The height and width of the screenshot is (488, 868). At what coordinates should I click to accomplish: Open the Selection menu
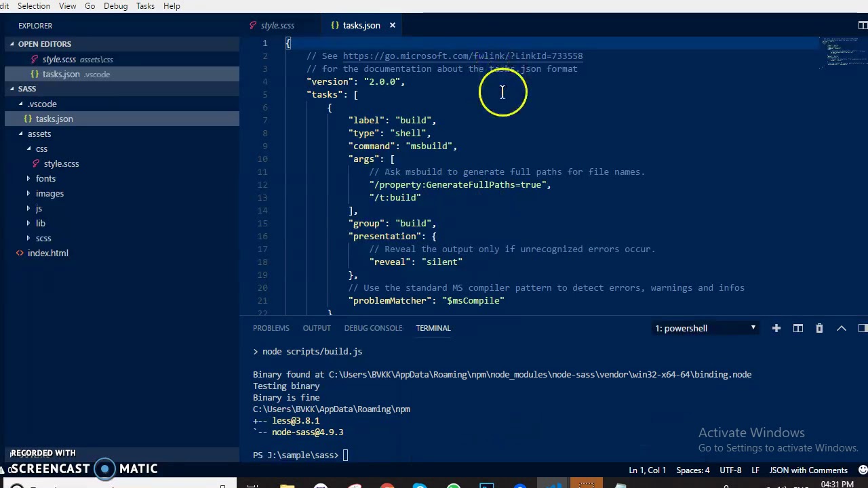(33, 6)
